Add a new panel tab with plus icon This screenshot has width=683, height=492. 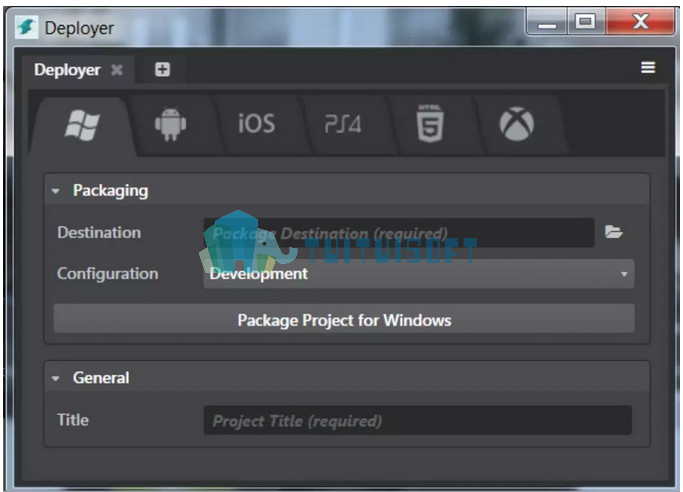[162, 69]
